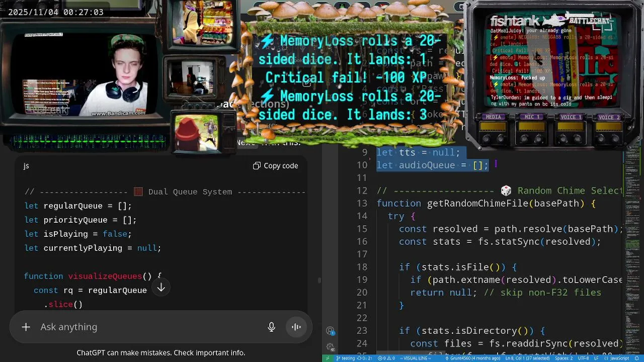
Task: Change end of line sequence LF
Action: click(596, 358)
